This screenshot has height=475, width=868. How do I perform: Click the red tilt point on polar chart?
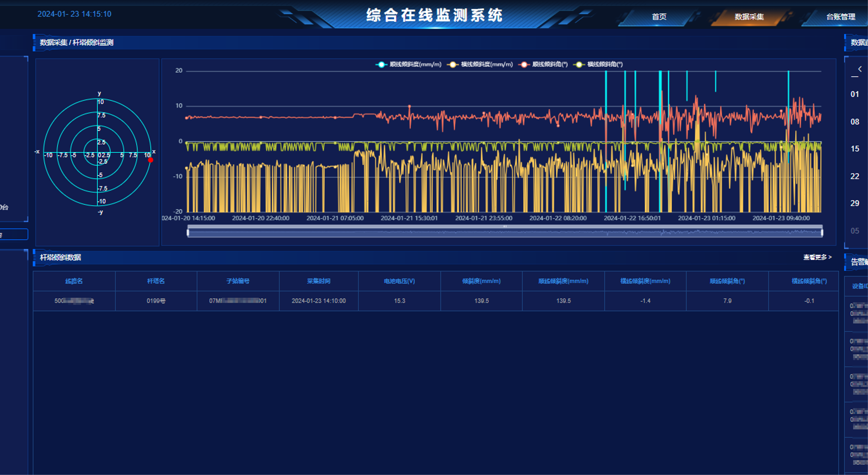tap(151, 160)
